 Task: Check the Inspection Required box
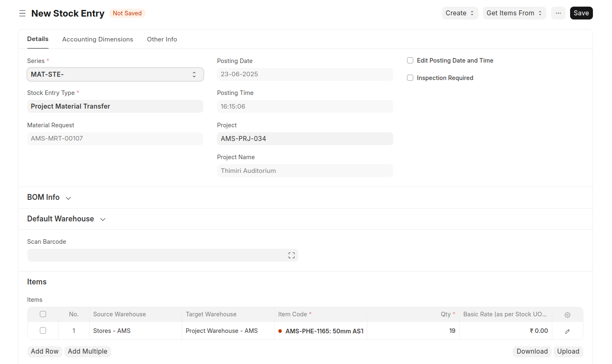point(410,78)
